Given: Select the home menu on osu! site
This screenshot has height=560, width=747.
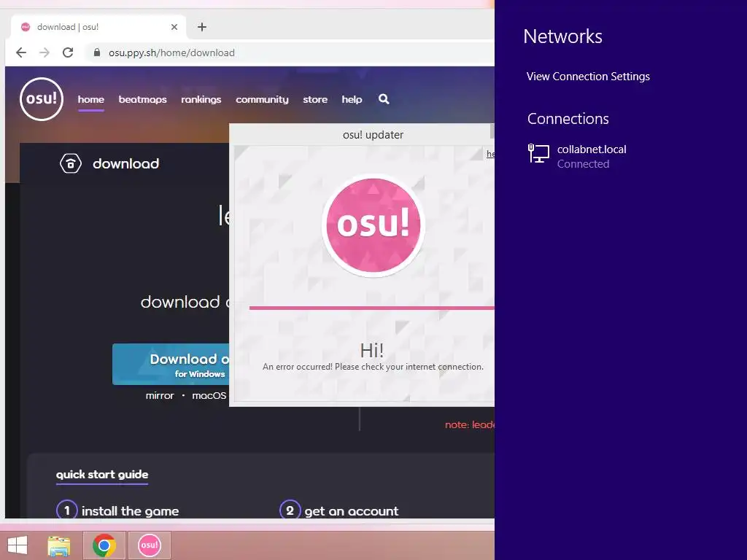Looking at the screenshot, I should (91, 99).
